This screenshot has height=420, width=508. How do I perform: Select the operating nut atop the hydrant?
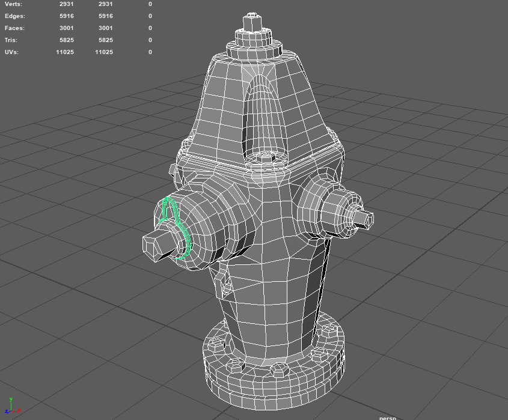252,22
